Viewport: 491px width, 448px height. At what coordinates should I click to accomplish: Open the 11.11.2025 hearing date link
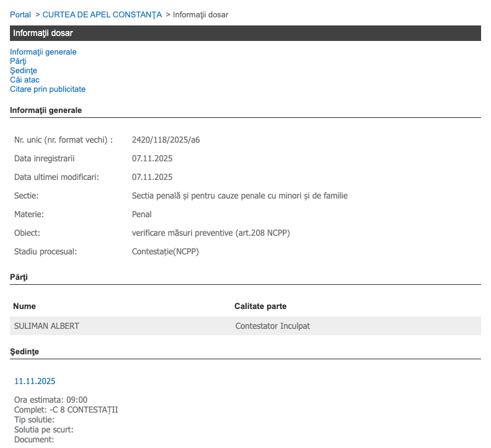[35, 381]
